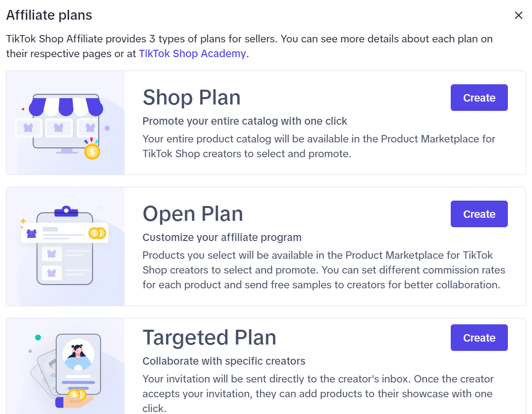Click the creator avatar icon in Targeted Plan
This screenshot has width=532, height=414.
(78, 355)
